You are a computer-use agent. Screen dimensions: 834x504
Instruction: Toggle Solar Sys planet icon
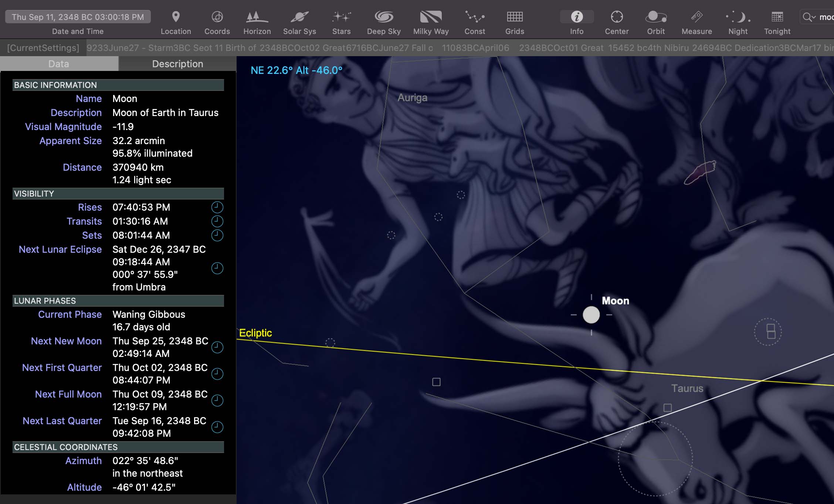click(x=299, y=17)
